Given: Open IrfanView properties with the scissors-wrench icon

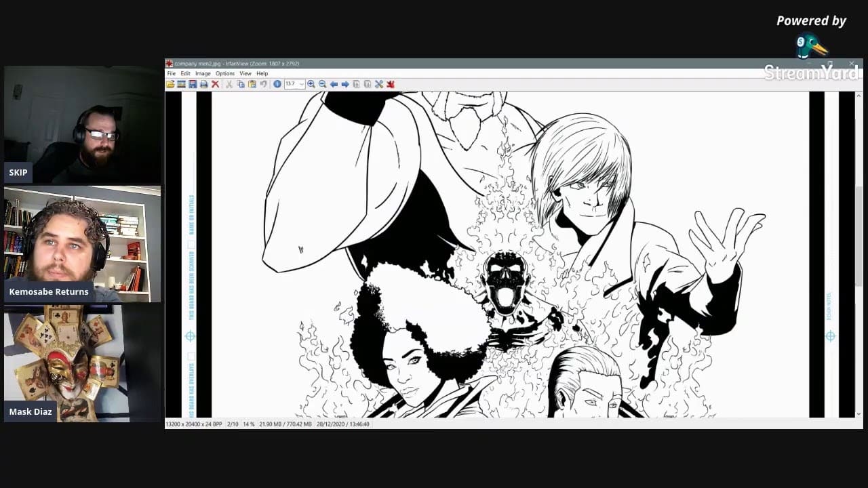Looking at the screenshot, I should click(x=379, y=84).
